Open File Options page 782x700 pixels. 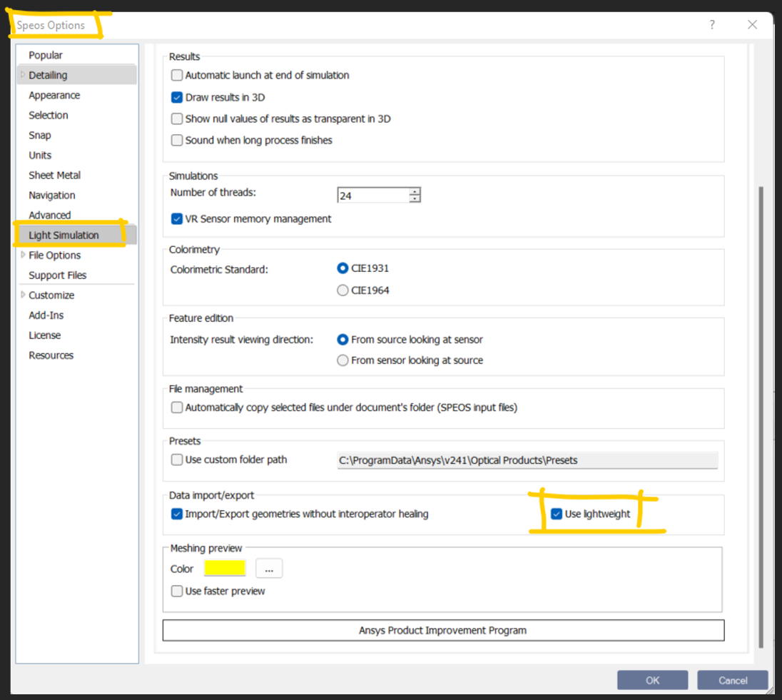54,255
